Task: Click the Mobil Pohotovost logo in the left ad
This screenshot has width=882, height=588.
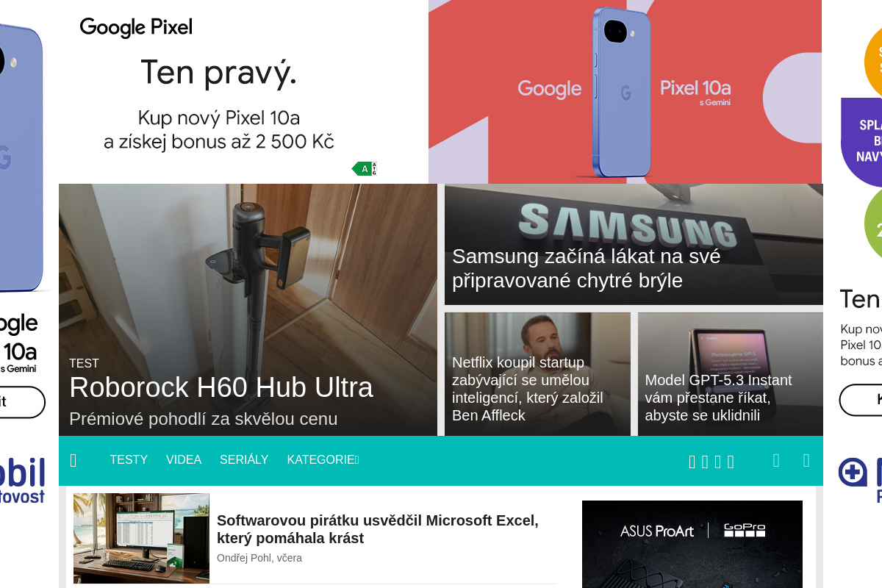Action: click(x=23, y=480)
